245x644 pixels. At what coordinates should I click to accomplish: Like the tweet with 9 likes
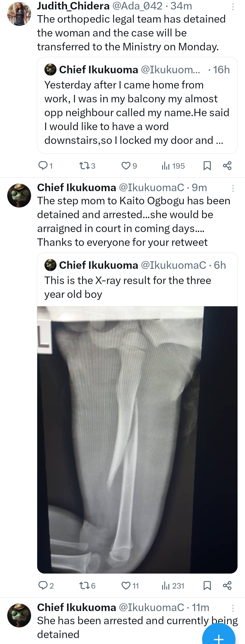(x=129, y=166)
